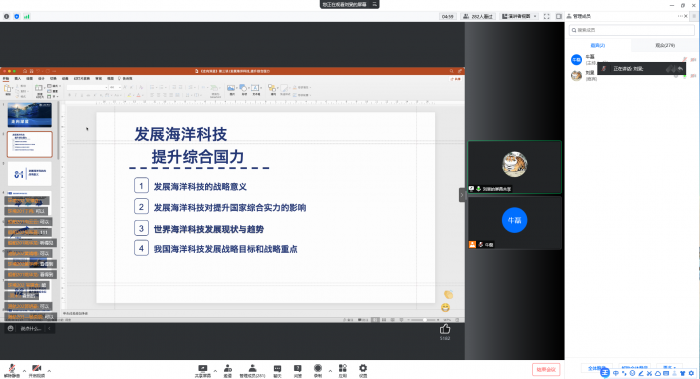Viewport: 700px width, 379px height.
Task: Switch to the audience (观众) tab
Action: pyautogui.click(x=665, y=45)
